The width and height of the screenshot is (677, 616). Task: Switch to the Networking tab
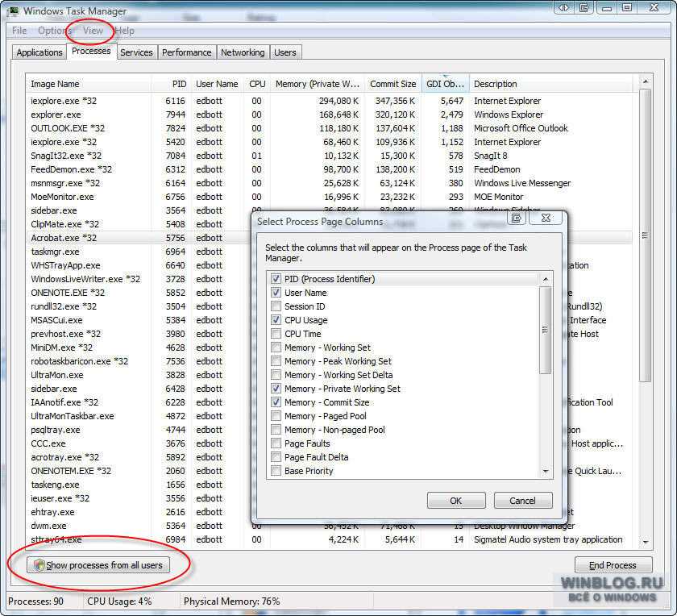(243, 52)
